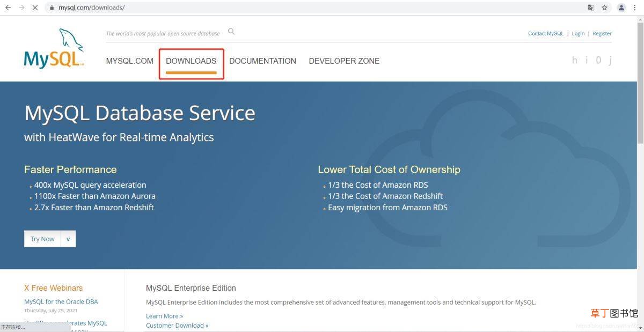Click '1100x Faster than Amazon Aurora' text

tap(95, 196)
